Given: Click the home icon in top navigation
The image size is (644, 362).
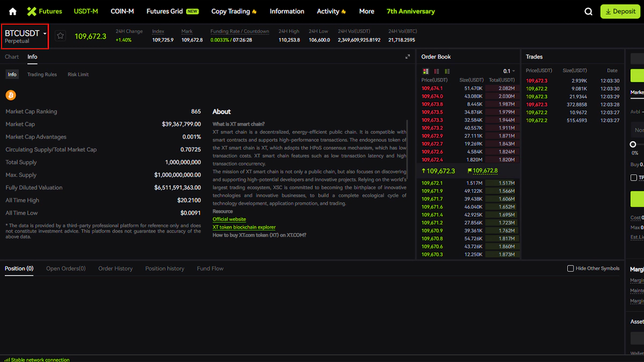Looking at the screenshot, I should pos(13,11).
